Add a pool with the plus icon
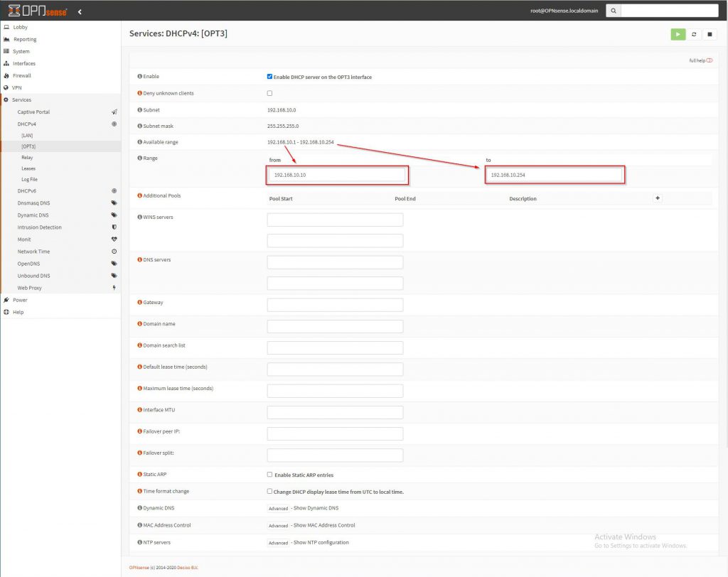The width and height of the screenshot is (728, 577). (x=658, y=198)
